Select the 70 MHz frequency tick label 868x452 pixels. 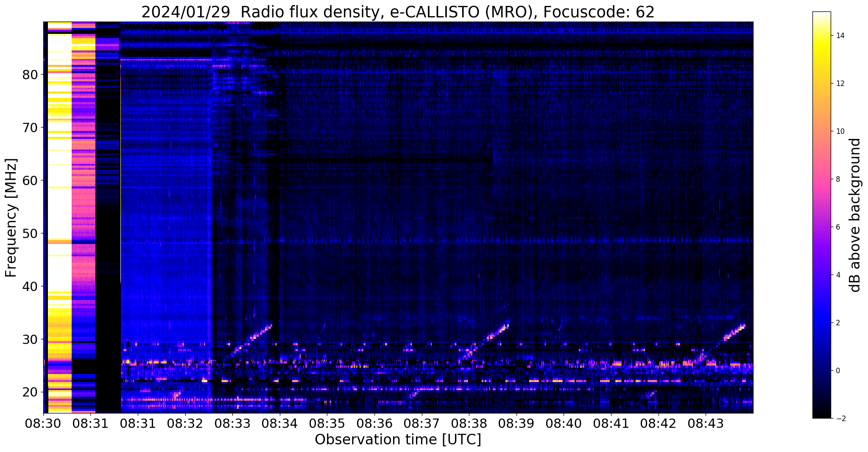30,128
